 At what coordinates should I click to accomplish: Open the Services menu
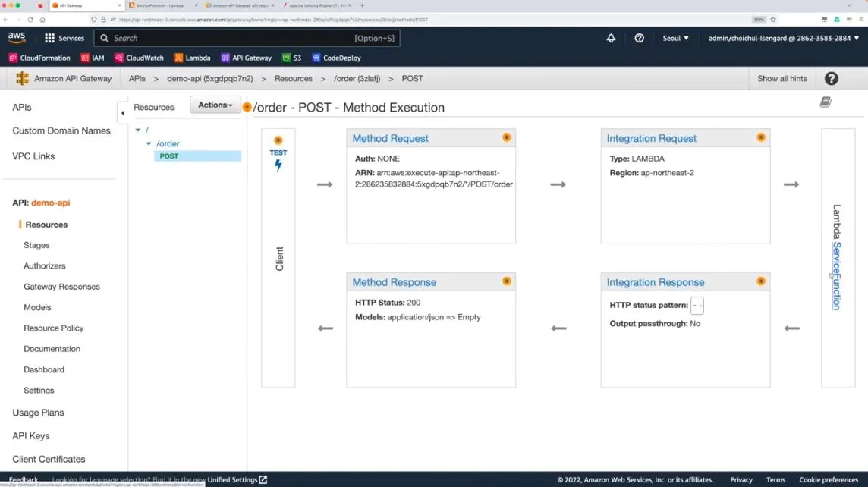point(64,38)
